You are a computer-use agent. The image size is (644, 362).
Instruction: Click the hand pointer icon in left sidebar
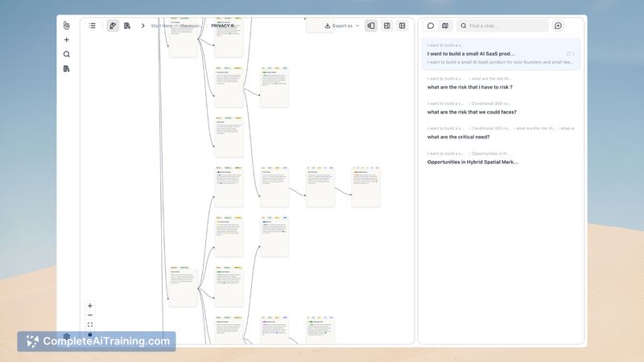[x=67, y=26]
